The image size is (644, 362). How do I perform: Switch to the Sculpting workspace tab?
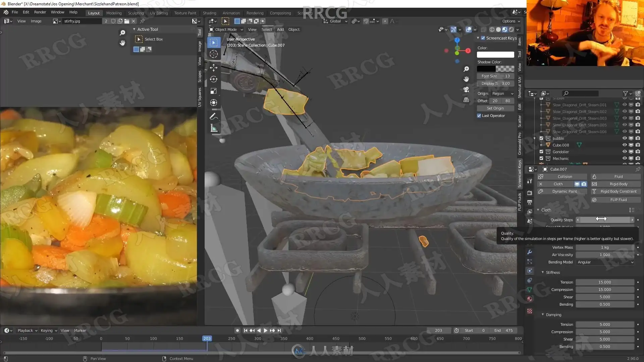(x=136, y=13)
